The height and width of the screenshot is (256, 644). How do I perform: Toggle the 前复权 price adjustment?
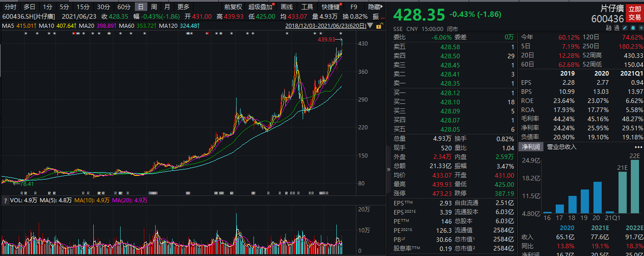[x=233, y=7]
